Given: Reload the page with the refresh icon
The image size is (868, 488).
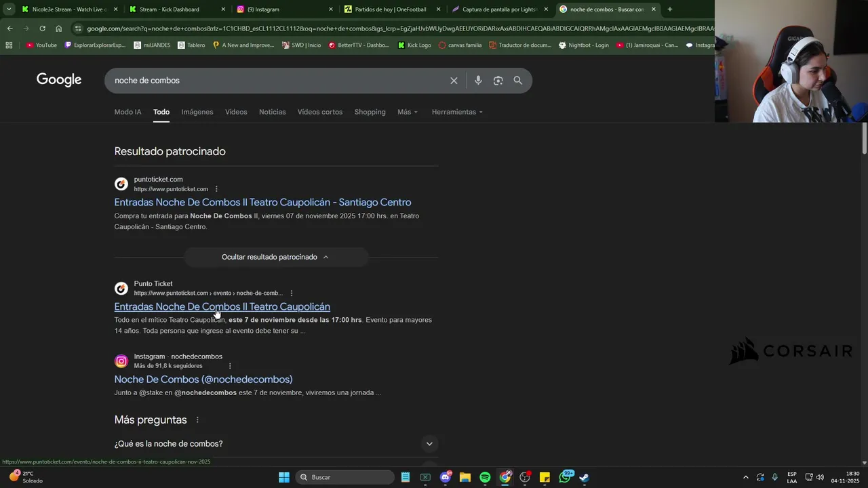Looking at the screenshot, I should [42, 28].
